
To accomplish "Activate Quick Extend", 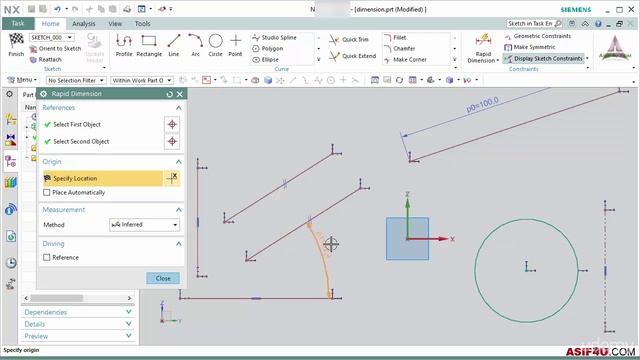I will (x=353, y=56).
